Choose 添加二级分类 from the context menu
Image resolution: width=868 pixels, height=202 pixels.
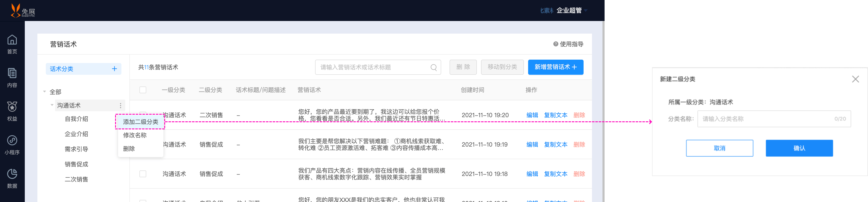[x=141, y=122]
